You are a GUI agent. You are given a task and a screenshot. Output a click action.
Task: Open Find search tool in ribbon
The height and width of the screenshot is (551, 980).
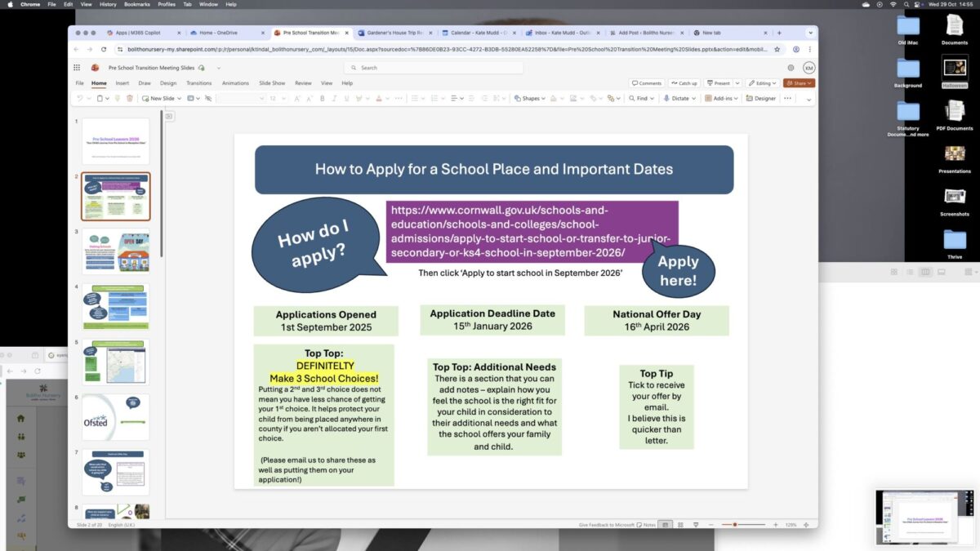click(638, 98)
